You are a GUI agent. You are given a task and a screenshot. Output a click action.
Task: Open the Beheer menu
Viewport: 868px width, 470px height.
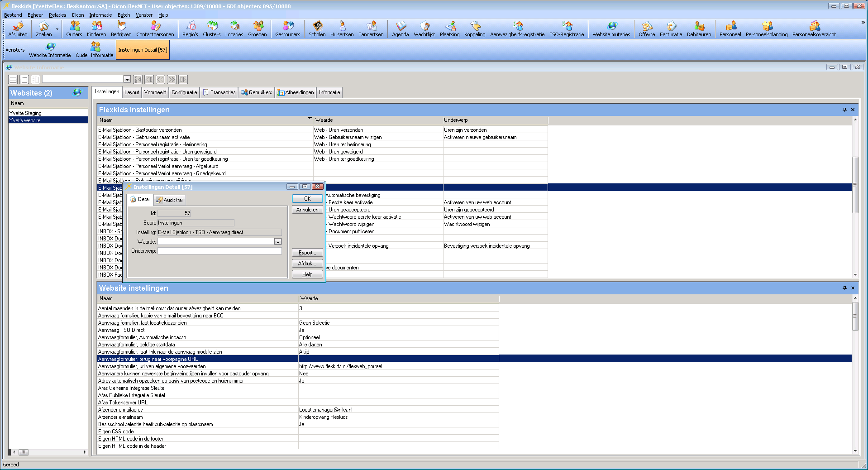pos(35,15)
